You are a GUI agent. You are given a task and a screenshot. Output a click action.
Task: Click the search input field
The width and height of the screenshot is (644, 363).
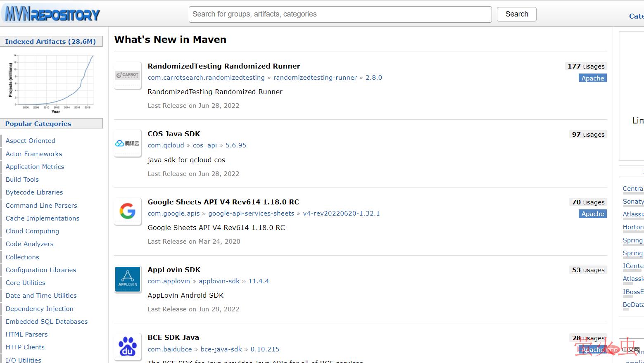pyautogui.click(x=340, y=14)
